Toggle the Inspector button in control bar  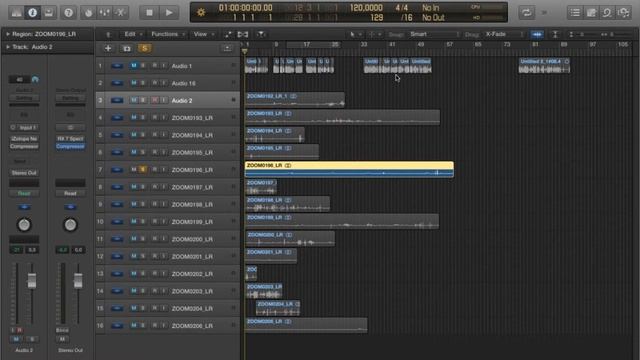tap(32, 13)
